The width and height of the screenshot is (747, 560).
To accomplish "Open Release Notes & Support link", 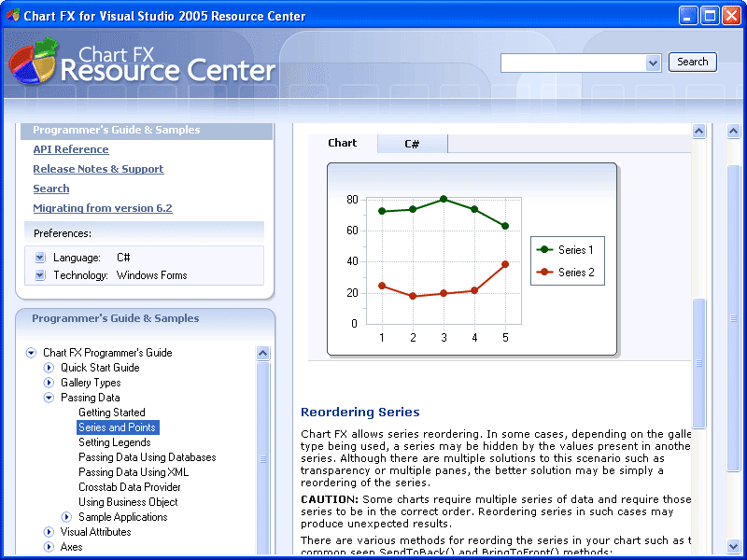I will click(99, 169).
